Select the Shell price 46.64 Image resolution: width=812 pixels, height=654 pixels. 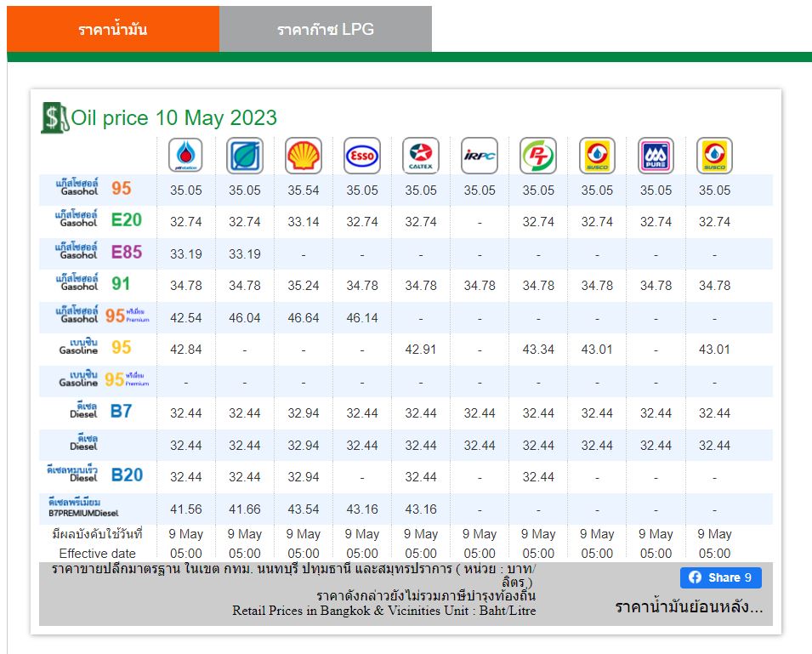coord(304,317)
